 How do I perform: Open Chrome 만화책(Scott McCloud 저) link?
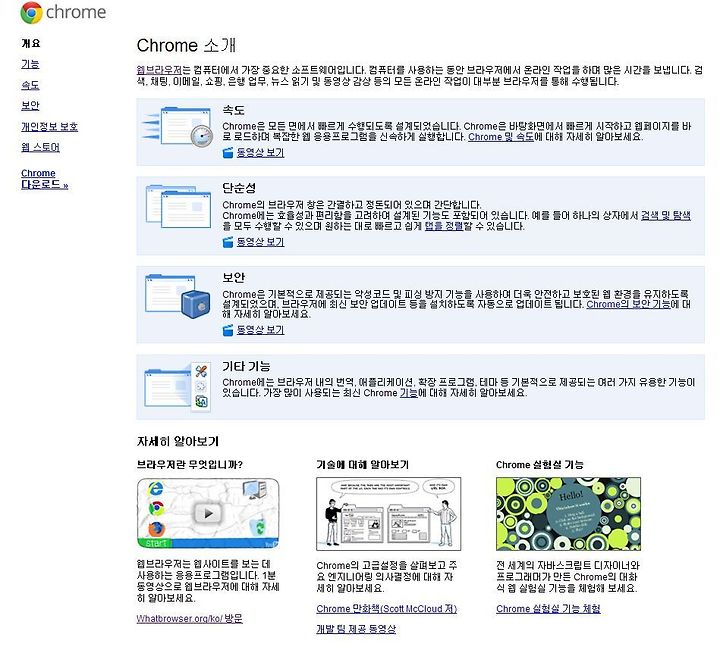pyautogui.click(x=387, y=609)
